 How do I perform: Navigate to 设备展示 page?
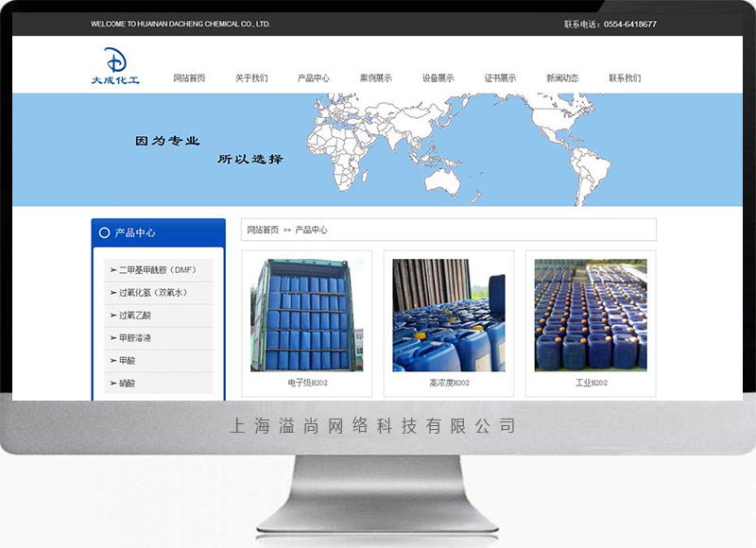point(438,78)
